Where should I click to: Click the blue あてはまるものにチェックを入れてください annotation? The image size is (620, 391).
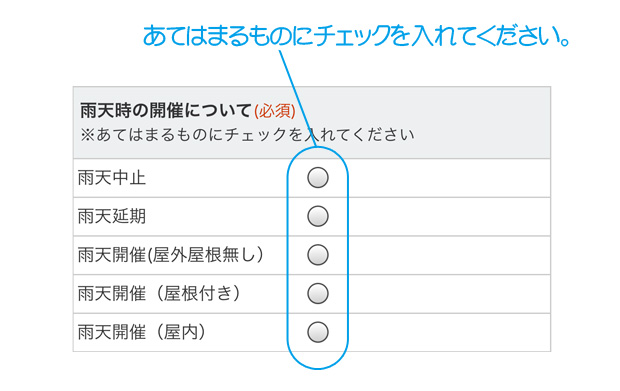pos(356,36)
